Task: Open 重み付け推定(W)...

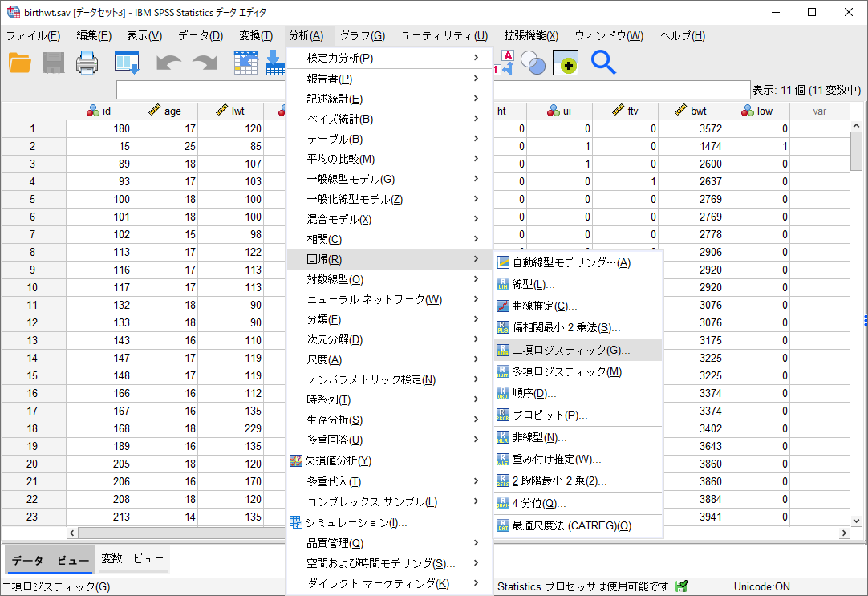Action: (578, 460)
